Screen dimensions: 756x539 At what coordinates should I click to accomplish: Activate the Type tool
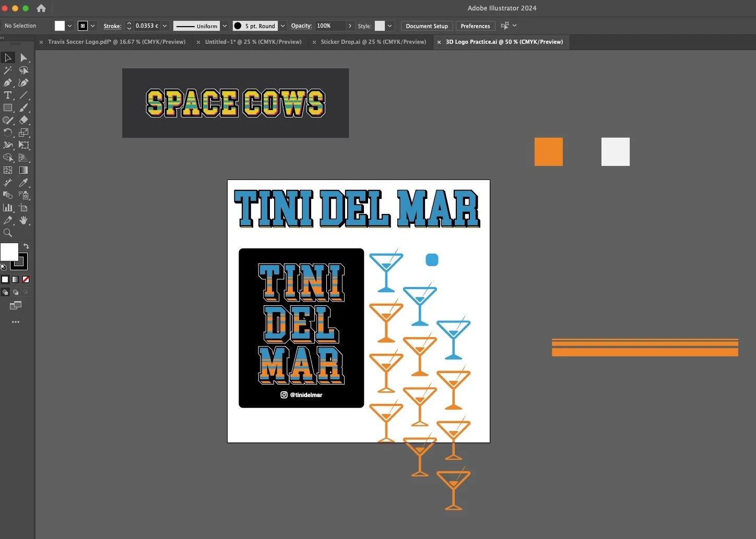[x=8, y=95]
